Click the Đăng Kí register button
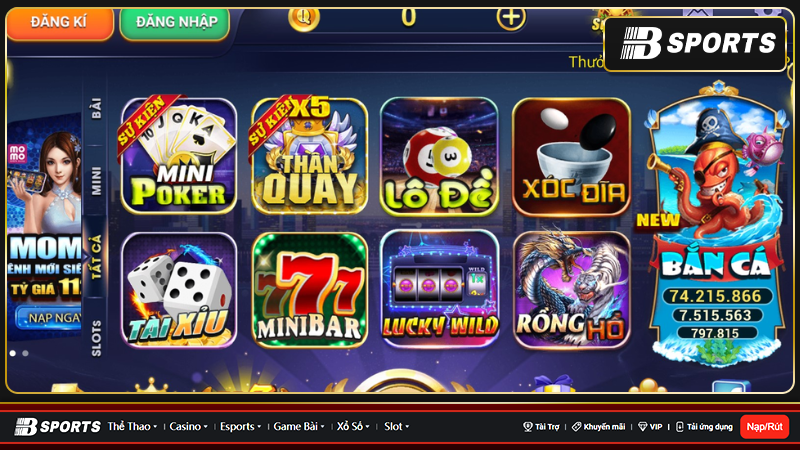Screen dimensions: 800x450 (60, 23)
